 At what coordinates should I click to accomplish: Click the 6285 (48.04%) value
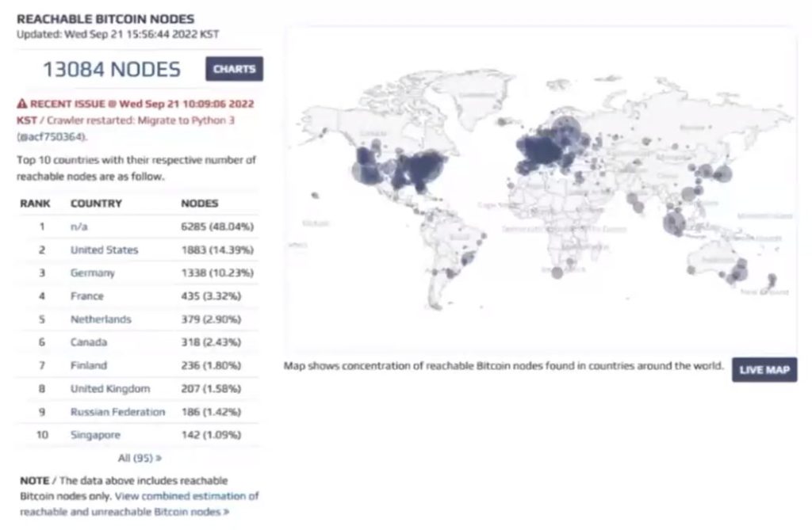tap(217, 227)
